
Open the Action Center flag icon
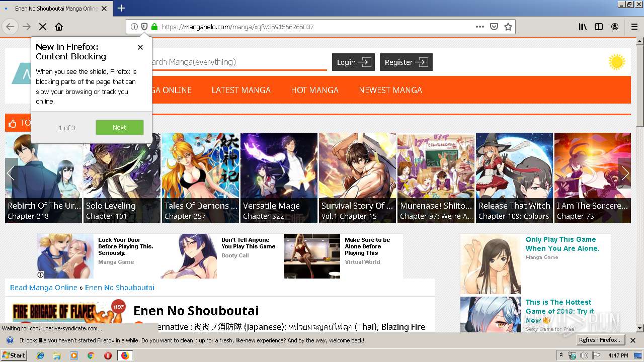pyautogui.click(x=597, y=355)
